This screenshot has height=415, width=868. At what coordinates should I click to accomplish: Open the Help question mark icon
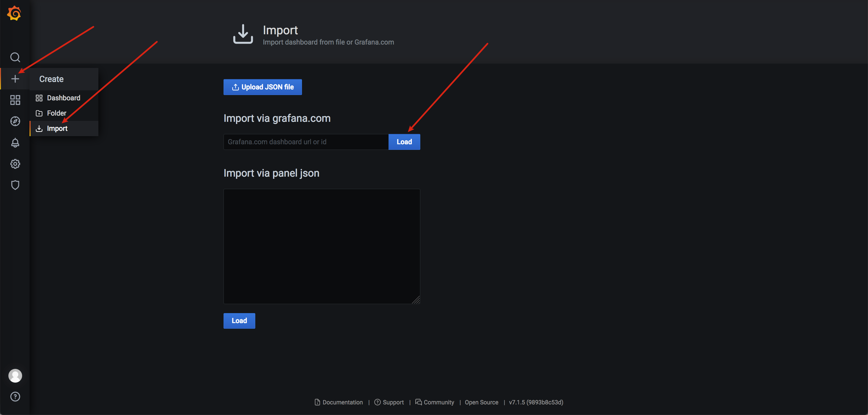(15, 397)
